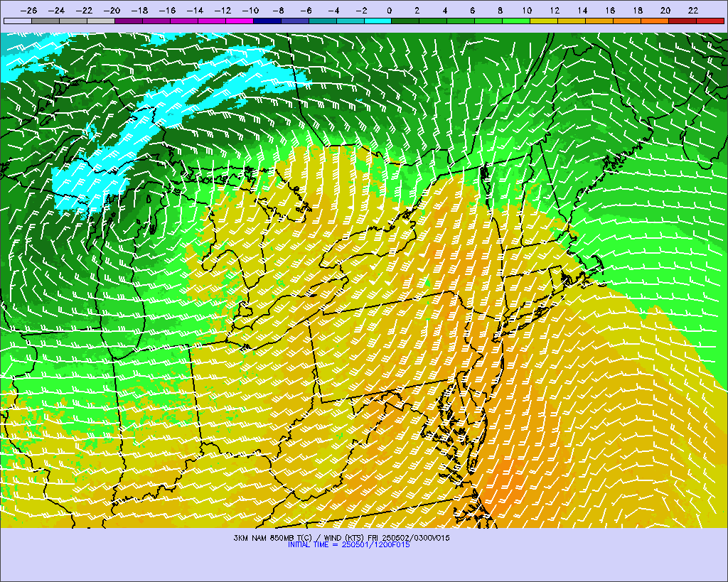Pick the orange swatch between 16 and 18

pos(627,21)
